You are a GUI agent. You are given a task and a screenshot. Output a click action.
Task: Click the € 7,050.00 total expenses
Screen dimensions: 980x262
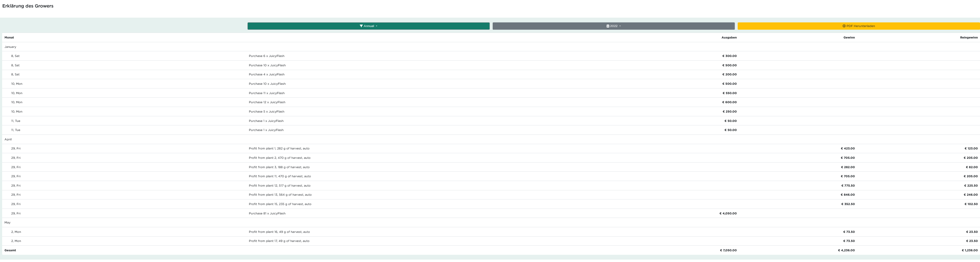(x=728, y=251)
